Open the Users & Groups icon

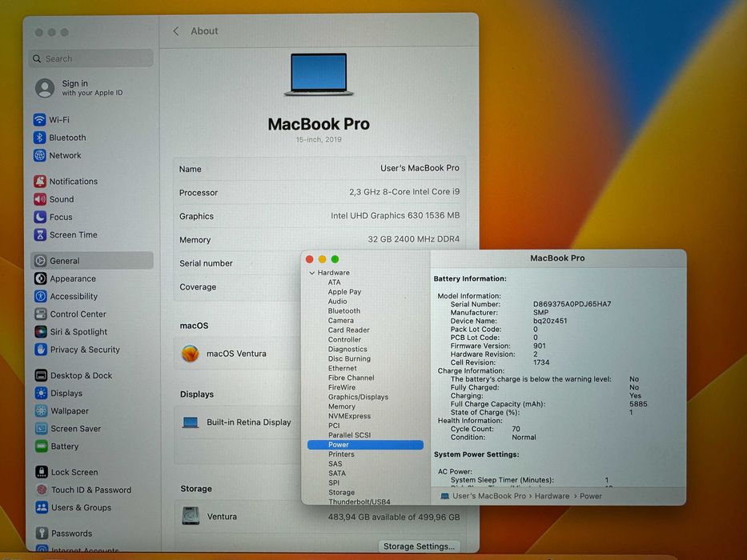coord(42,508)
